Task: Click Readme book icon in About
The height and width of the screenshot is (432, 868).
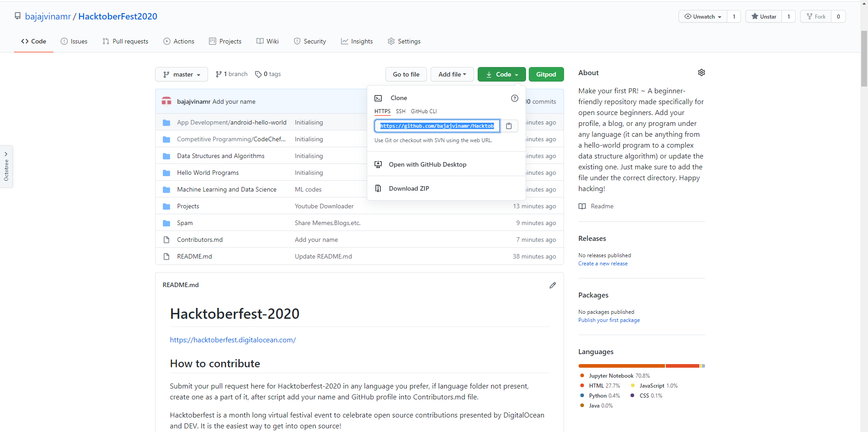Action: [x=582, y=206]
